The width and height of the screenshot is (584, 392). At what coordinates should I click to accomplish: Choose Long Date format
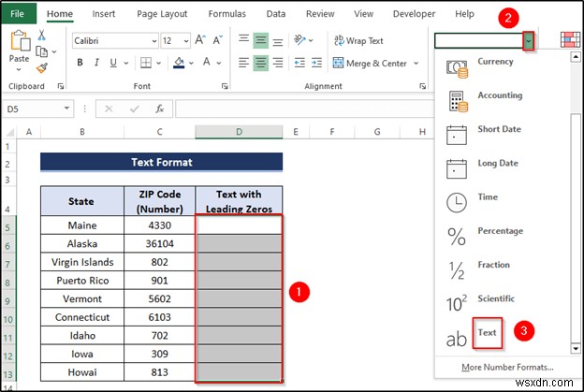502,168
